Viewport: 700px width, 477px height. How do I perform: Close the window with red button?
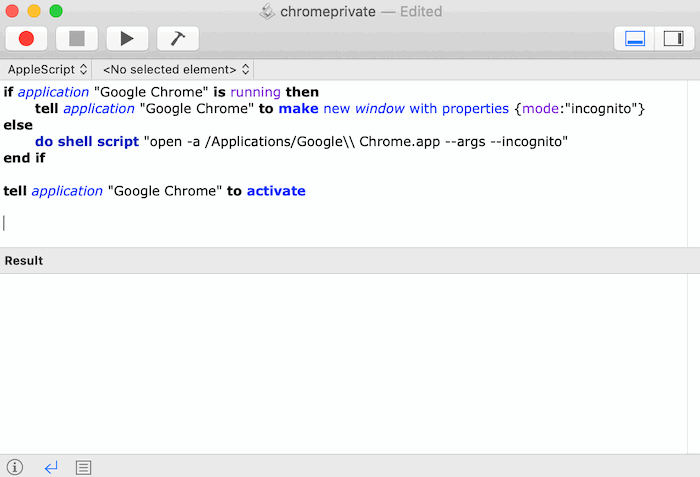[12, 11]
